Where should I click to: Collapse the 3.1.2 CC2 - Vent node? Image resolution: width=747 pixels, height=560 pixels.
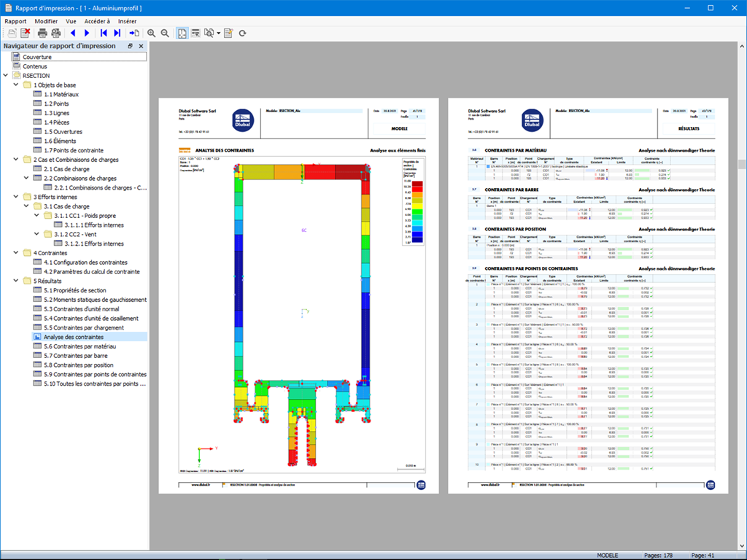pos(36,234)
